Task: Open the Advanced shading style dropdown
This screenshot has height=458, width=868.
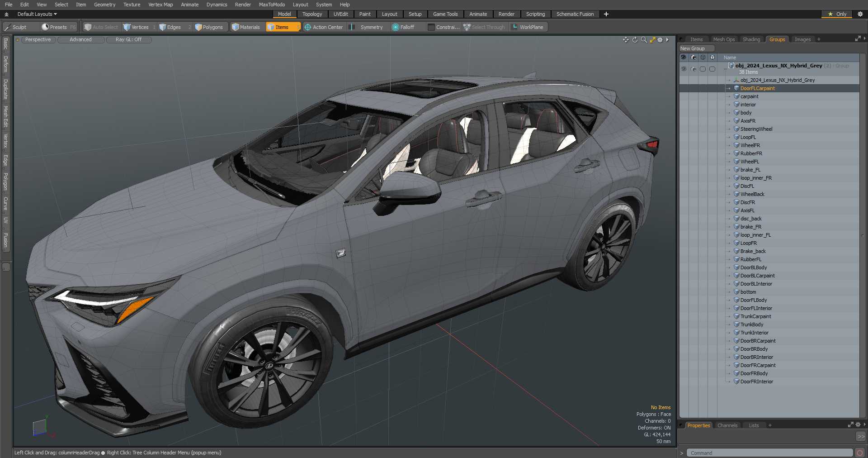Action: click(80, 40)
